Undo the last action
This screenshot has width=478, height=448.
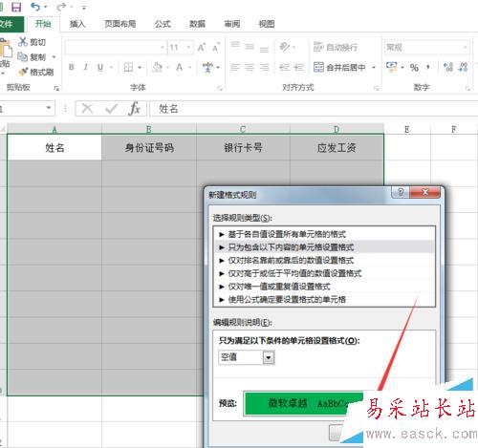(35, 7)
